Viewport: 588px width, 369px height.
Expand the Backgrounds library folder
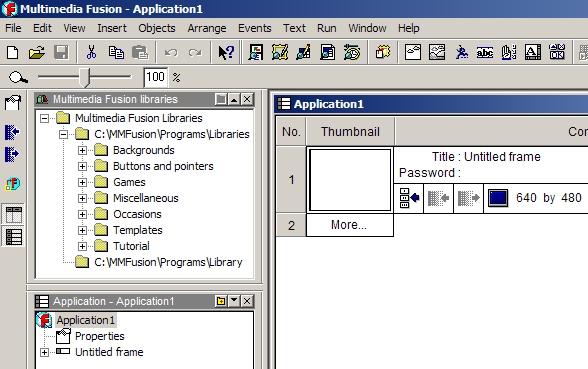pos(82,150)
